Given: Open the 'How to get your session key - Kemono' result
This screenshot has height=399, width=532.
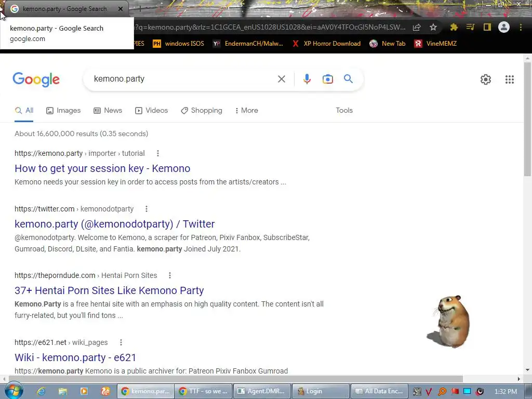Looking at the screenshot, I should [x=102, y=168].
